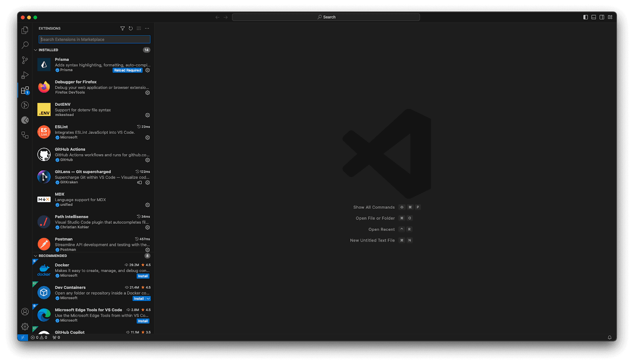Collapse the Installed extensions section
Screen dimensions: 634x364
click(36, 50)
